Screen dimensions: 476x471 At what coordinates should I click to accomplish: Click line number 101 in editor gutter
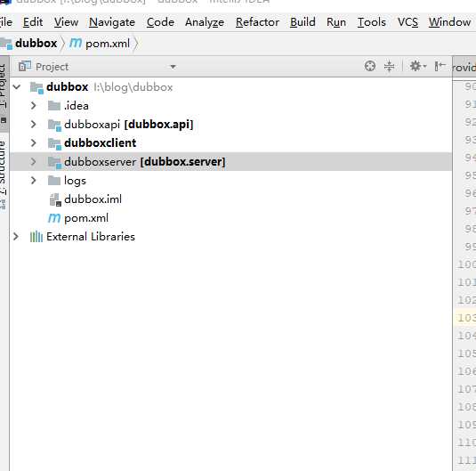point(466,282)
